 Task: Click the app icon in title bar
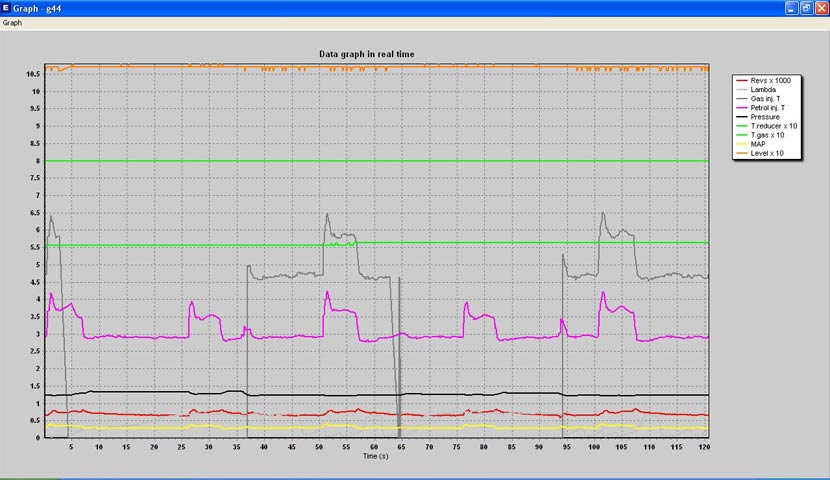click(7, 7)
